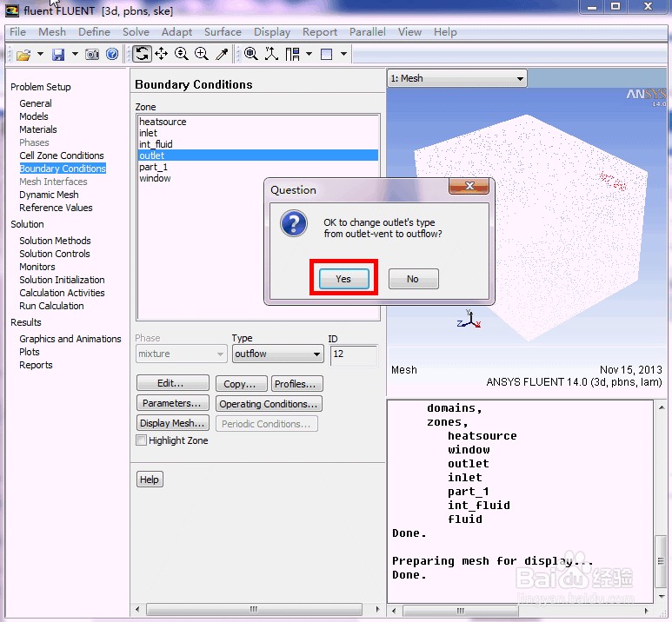Click the Profiles... button
The width and height of the screenshot is (672, 622).
297,384
